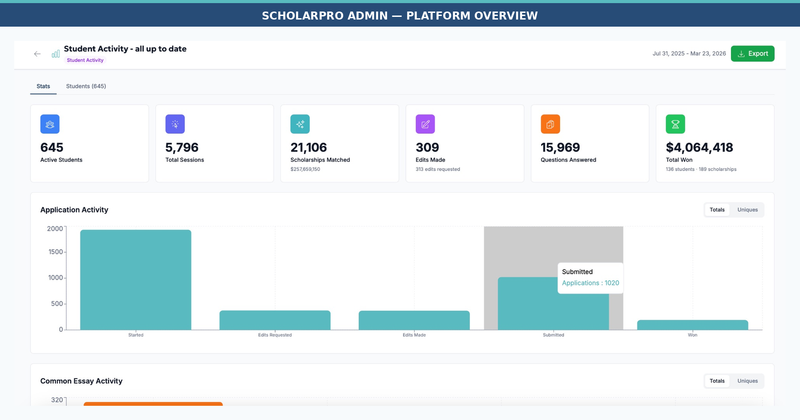Switch to the Students (645) tab

point(86,87)
